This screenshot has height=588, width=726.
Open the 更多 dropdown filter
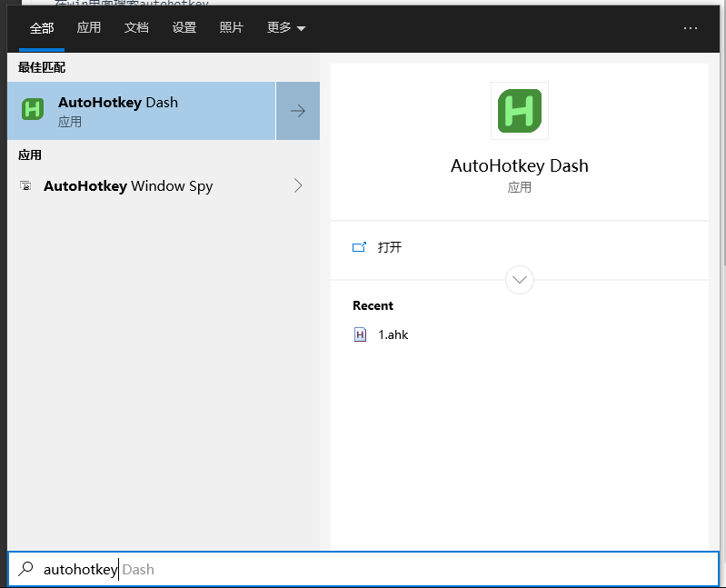286,28
